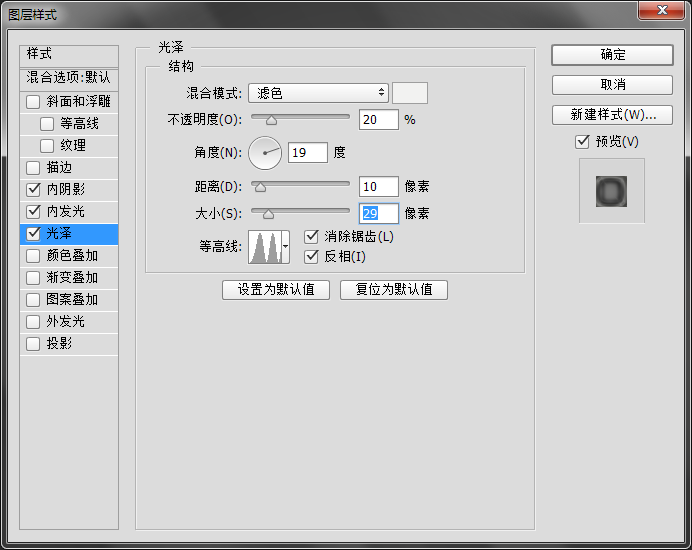Enable the 投影 checkbox
Image resolution: width=692 pixels, height=550 pixels.
pos(33,344)
